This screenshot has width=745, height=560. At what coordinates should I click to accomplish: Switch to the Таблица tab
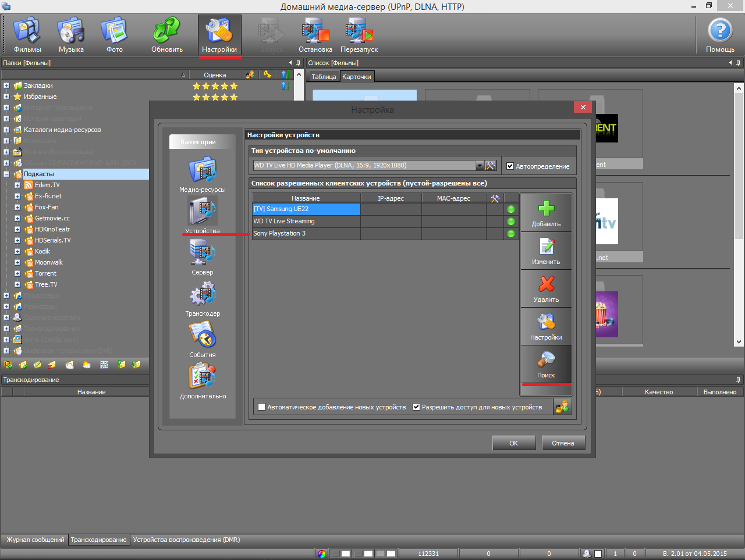point(324,77)
